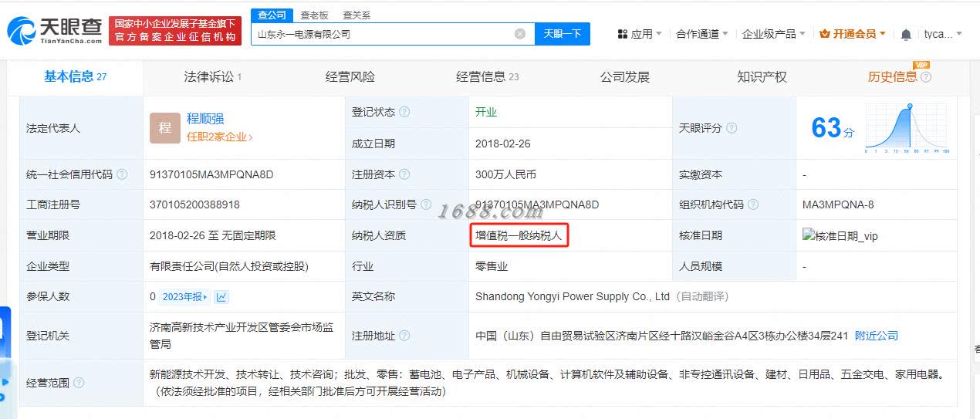The image size is (980, 419).
Task: Select the 法律诉讼 tab
Action: [x=212, y=76]
